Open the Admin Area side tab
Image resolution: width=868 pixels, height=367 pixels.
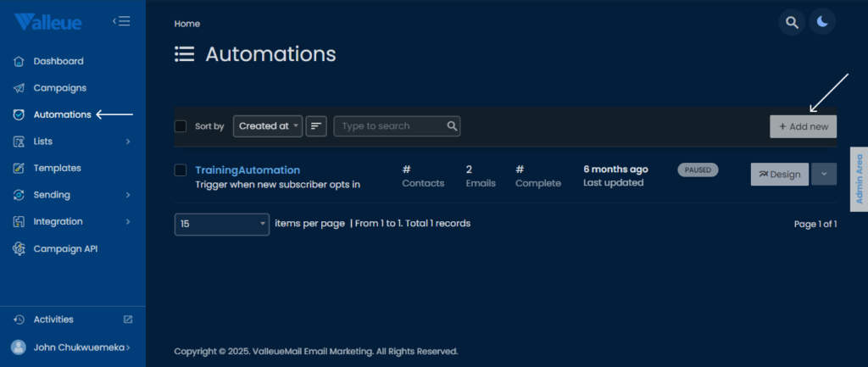(x=860, y=179)
